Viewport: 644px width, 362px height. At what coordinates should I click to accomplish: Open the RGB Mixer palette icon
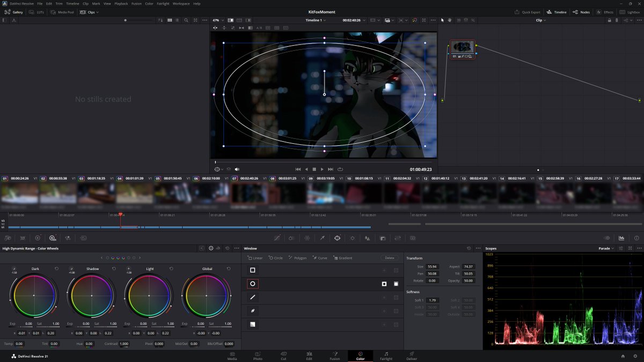click(x=68, y=238)
